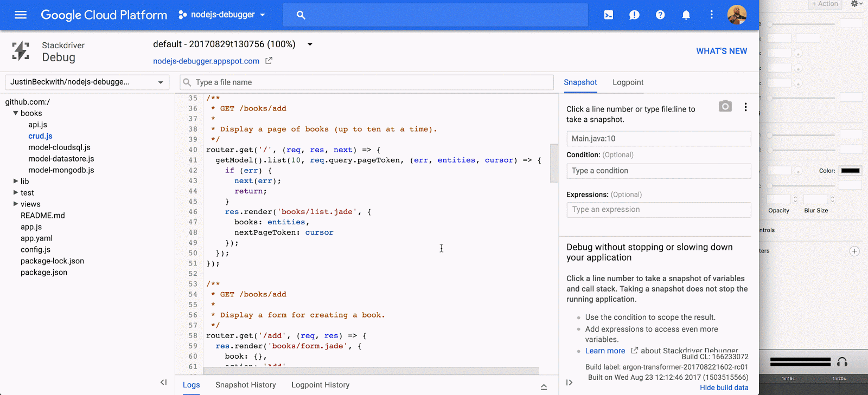Screen dimensions: 868x395
Task: Click the project hexagon icon next to nodejs-debugger
Action: pos(183,15)
